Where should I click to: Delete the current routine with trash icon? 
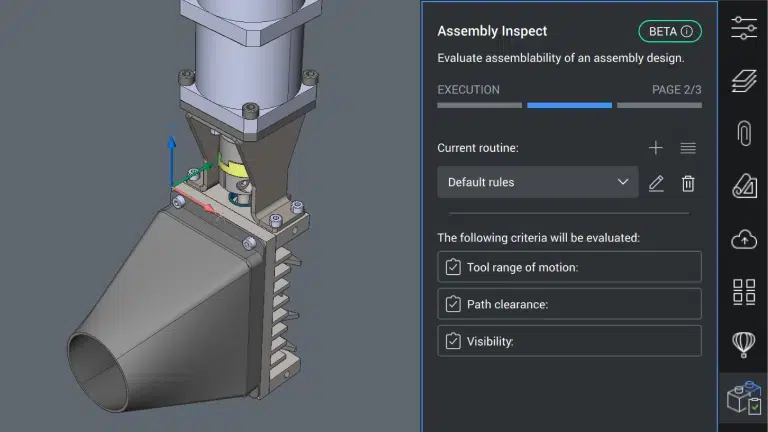point(688,183)
